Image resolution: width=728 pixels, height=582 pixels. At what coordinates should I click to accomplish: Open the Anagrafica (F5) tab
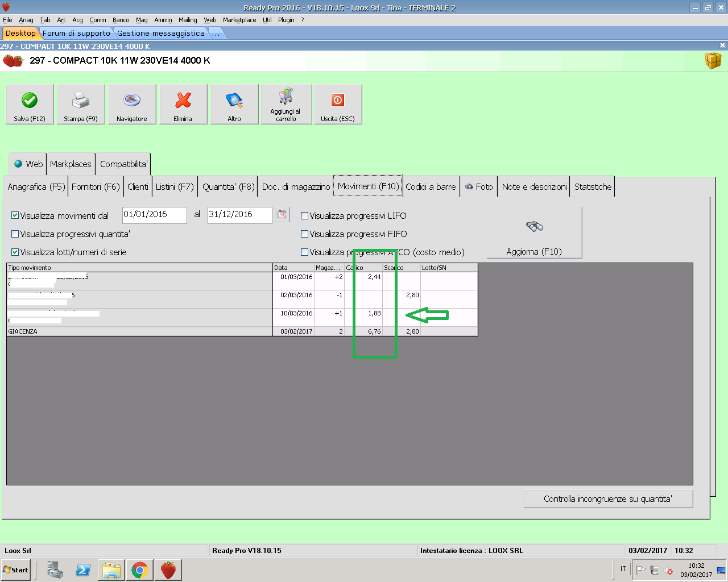(36, 186)
